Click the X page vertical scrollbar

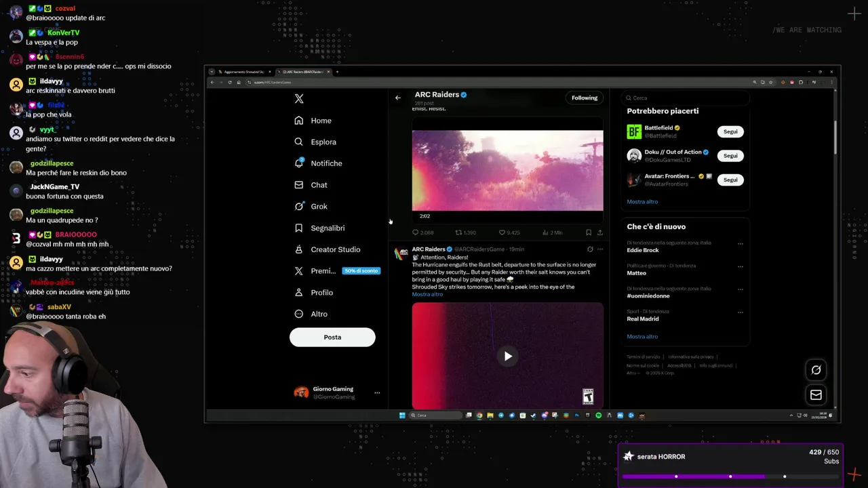click(835, 137)
